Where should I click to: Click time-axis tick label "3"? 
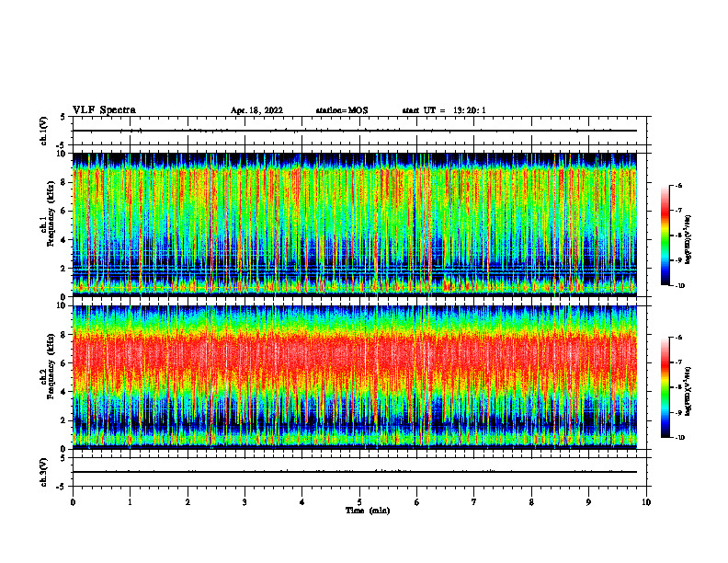[245, 502]
